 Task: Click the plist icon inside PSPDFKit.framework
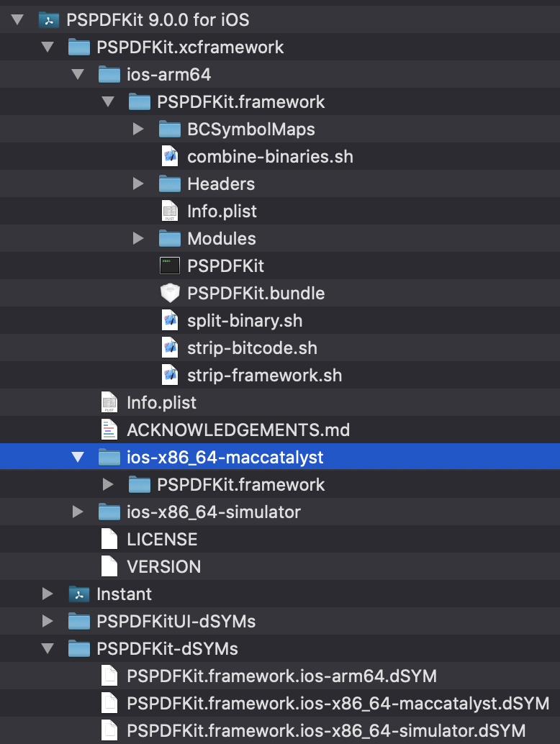(x=169, y=211)
